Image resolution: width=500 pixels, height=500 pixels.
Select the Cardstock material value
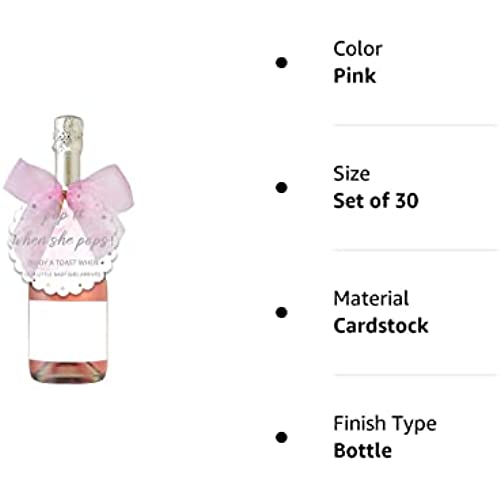[381, 326]
